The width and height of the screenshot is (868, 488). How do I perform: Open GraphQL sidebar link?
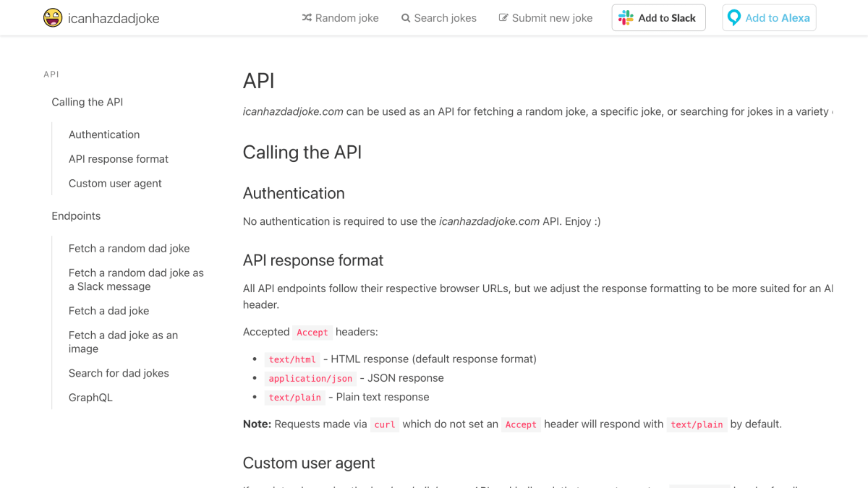pyautogui.click(x=90, y=398)
